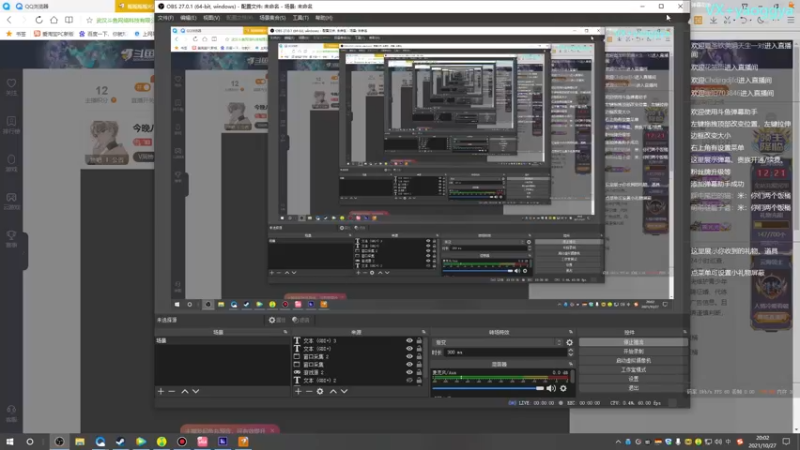Move the selected source up in list
800x450 pixels.
pos(333,391)
